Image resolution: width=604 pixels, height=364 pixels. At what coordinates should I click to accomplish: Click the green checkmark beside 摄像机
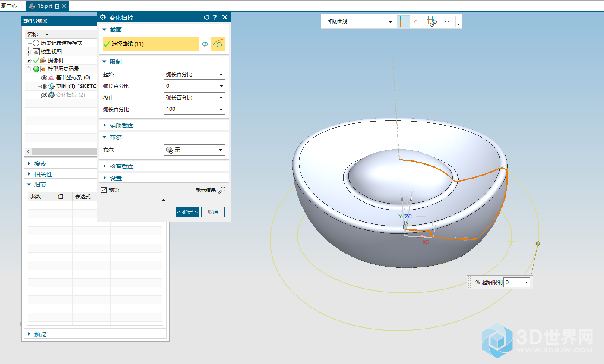(36, 60)
